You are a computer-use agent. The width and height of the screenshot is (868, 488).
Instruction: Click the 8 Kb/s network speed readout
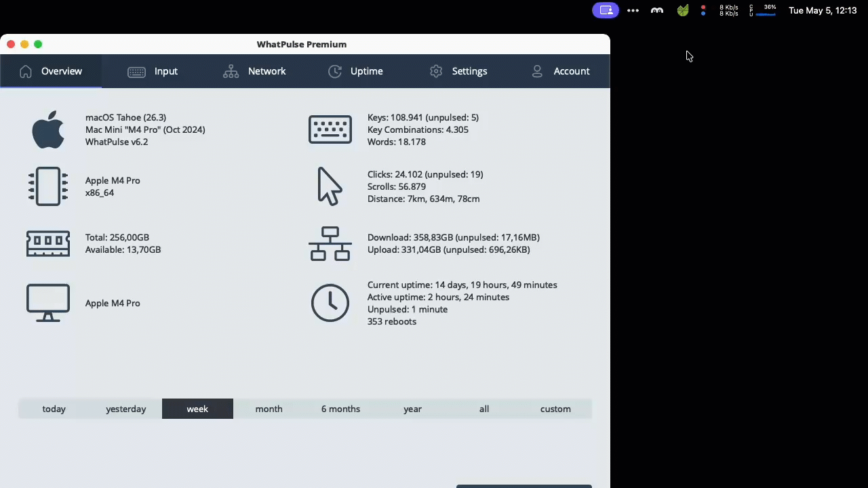729,10
